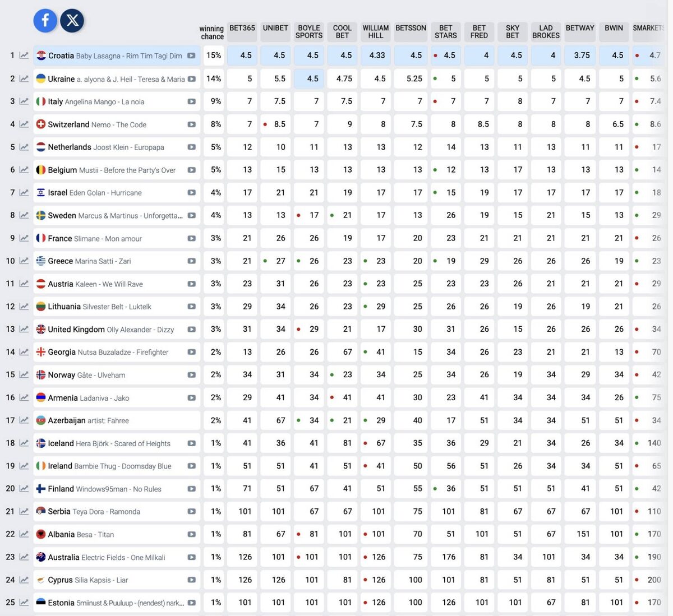Play the video for Italy's La noia

point(192,101)
